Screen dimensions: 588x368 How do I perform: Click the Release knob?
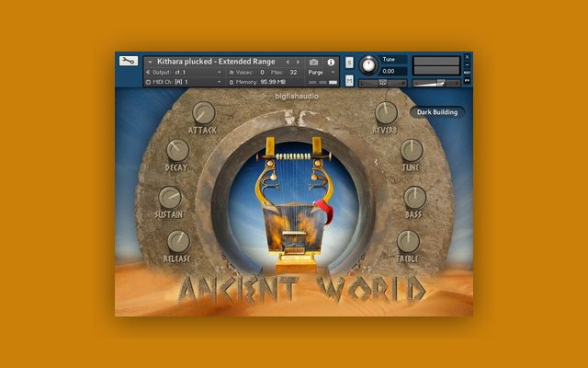coord(178,241)
